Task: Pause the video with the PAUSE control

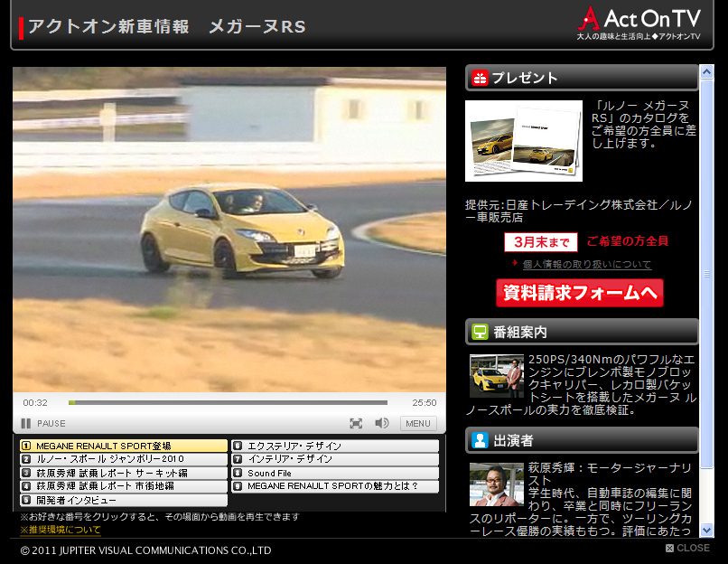Action: point(43,423)
